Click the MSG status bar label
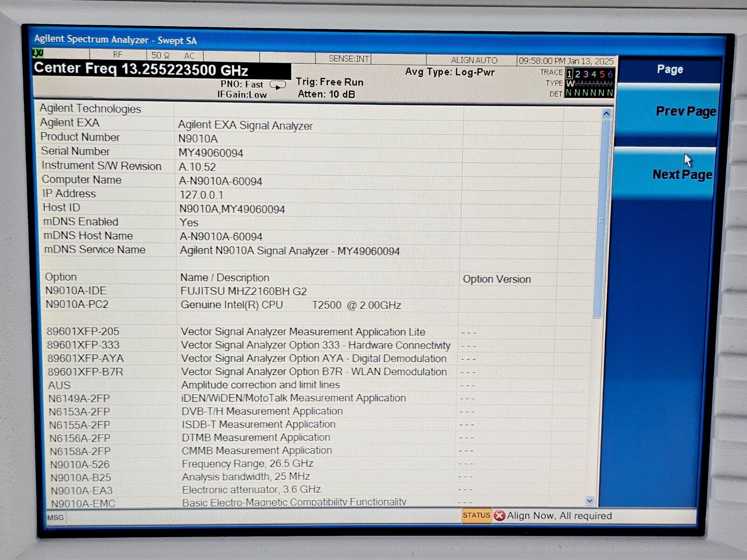 click(55, 517)
